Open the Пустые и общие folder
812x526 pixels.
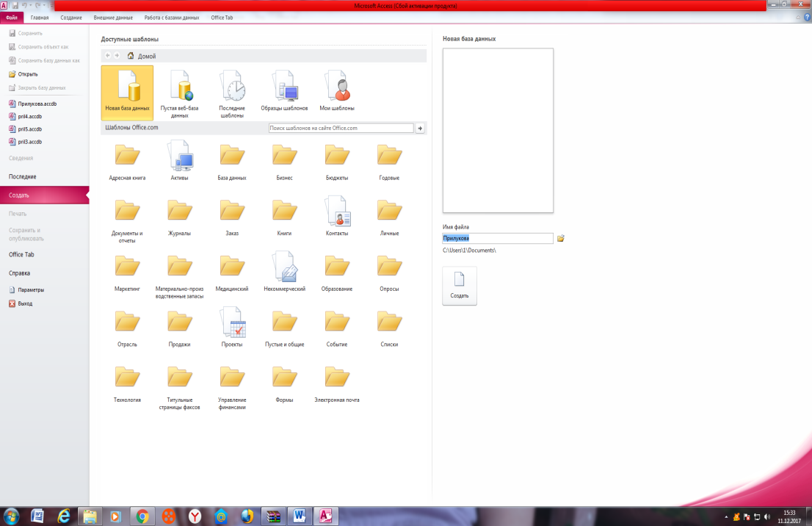point(284,328)
